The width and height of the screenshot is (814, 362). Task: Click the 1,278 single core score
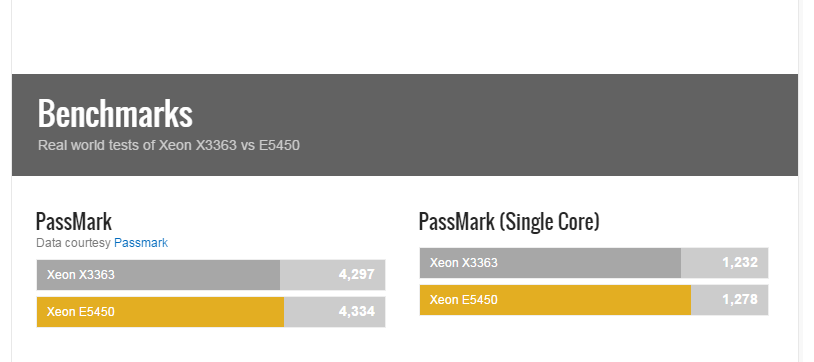[740, 299]
